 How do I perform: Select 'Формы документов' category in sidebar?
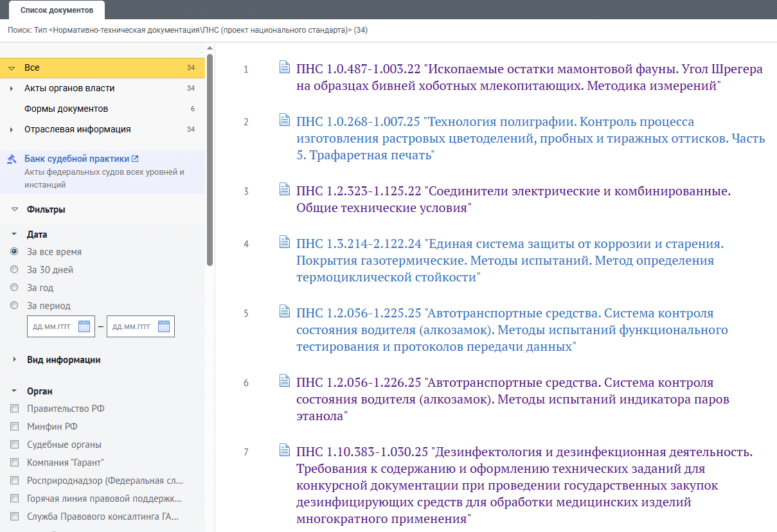click(x=66, y=109)
